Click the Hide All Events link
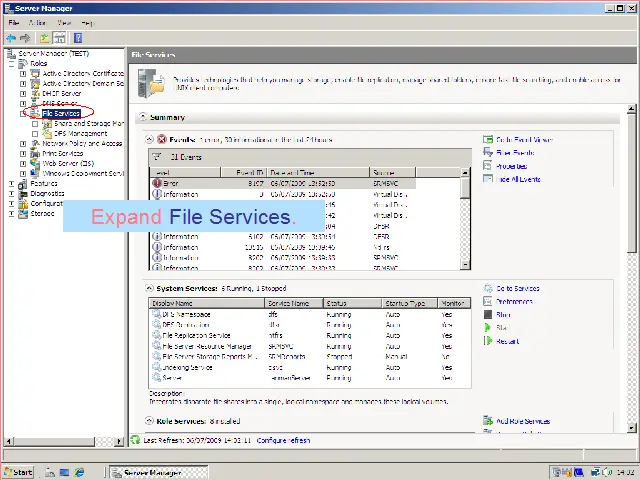Viewport: 640px width, 480px height. [518, 179]
